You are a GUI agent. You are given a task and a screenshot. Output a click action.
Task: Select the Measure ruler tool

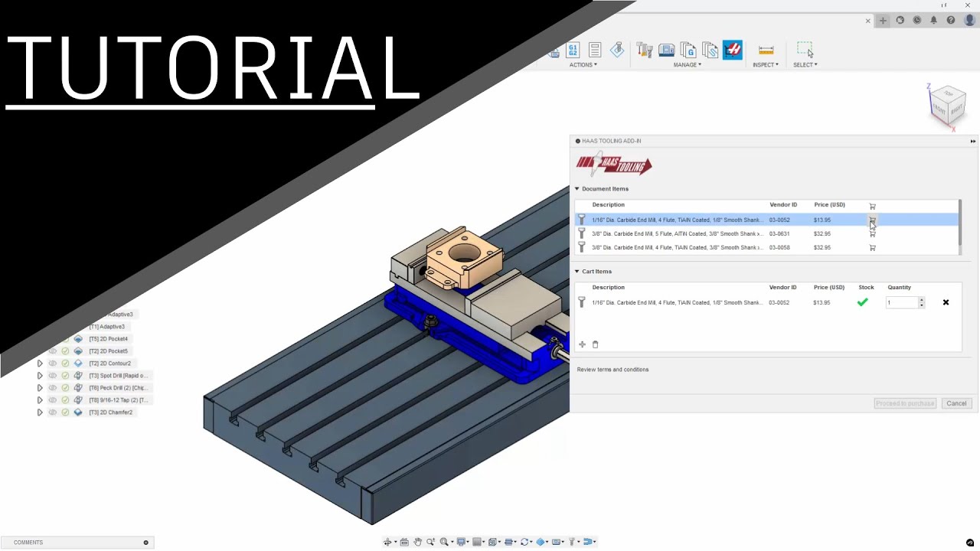pos(766,51)
